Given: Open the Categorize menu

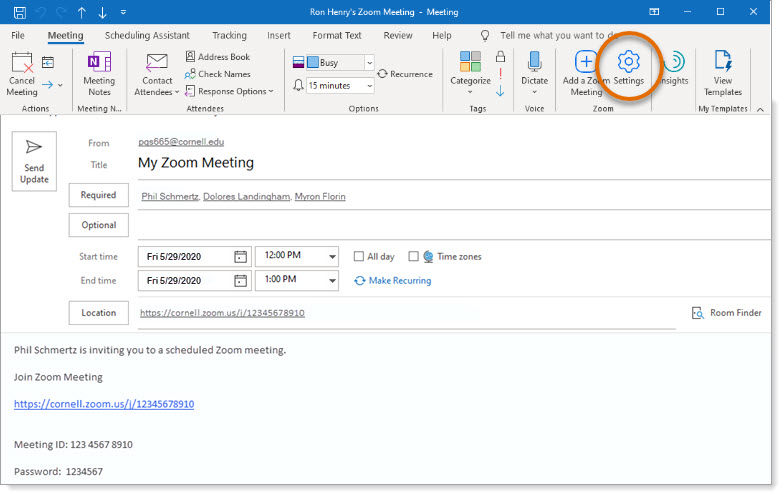Looking at the screenshot, I should tap(470, 74).
